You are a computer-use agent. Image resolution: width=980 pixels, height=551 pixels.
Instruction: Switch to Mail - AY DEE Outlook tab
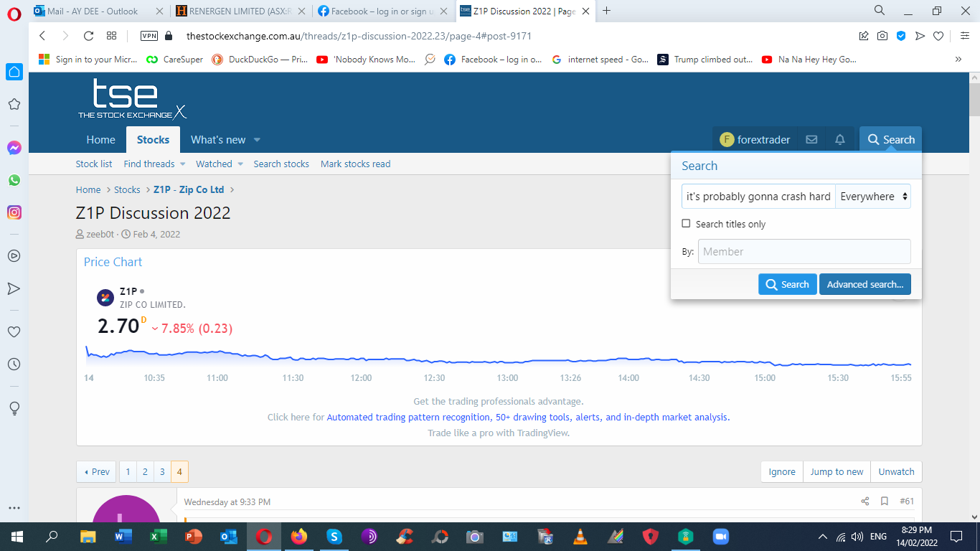98,11
